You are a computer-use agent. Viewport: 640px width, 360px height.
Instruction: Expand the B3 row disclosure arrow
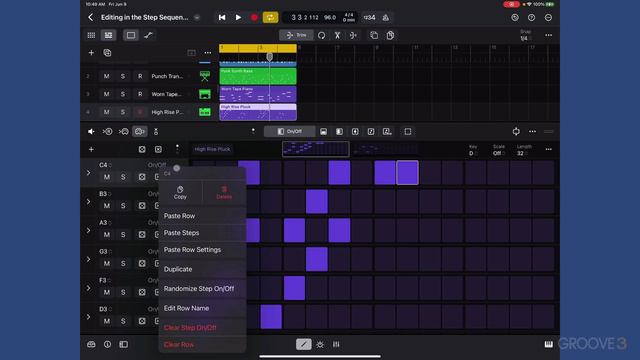tap(89, 202)
